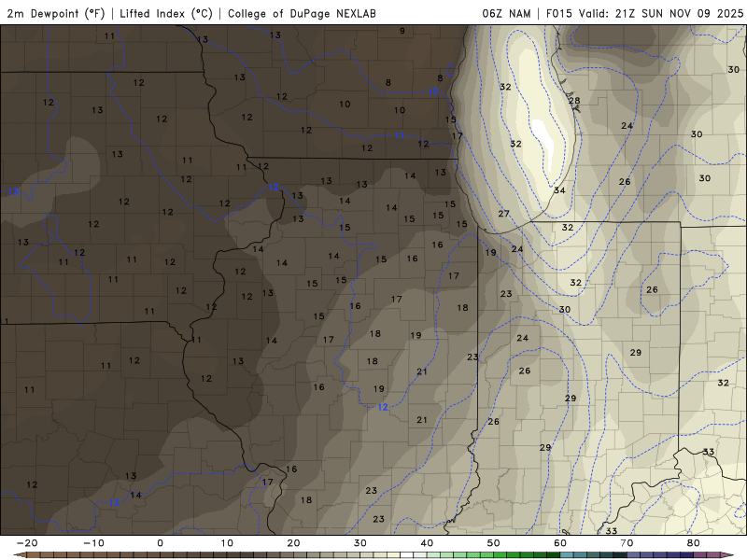Screen dimensions: 747x560
Task: Click the "70" color scale label
Action: [627, 543]
